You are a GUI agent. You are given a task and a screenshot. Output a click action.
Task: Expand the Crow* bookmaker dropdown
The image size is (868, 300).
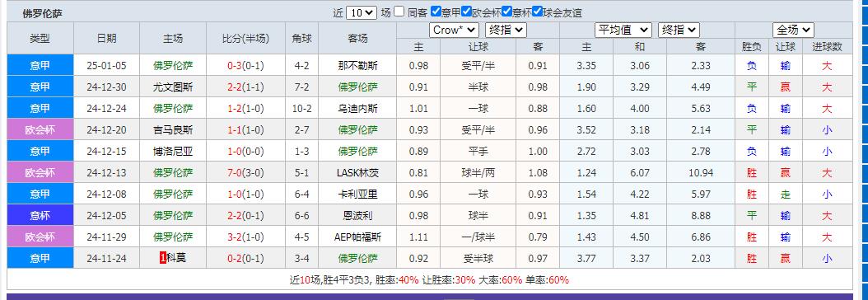coord(454,30)
